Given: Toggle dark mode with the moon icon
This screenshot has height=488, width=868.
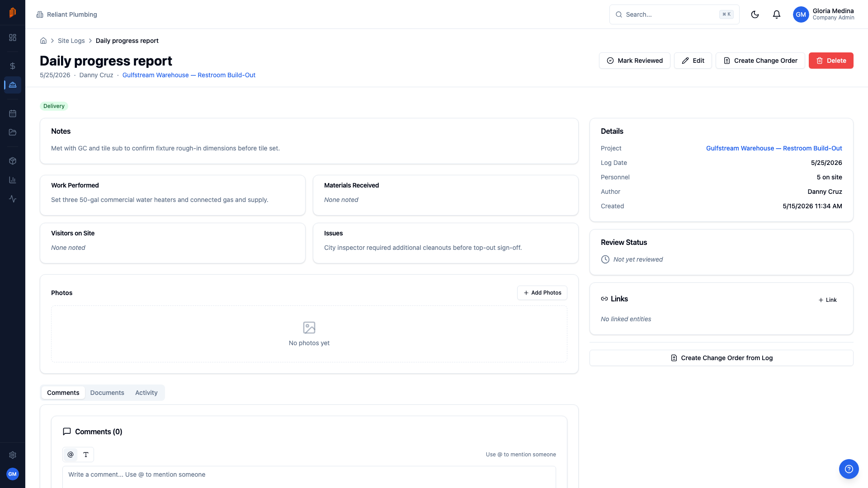Looking at the screenshot, I should pos(755,14).
